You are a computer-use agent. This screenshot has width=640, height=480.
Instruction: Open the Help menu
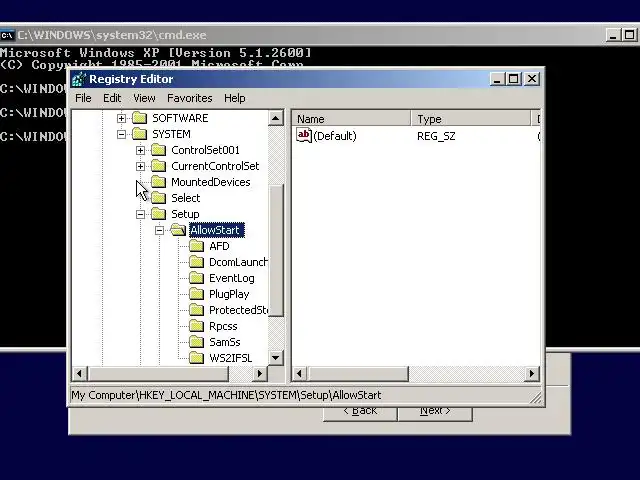coord(235,98)
